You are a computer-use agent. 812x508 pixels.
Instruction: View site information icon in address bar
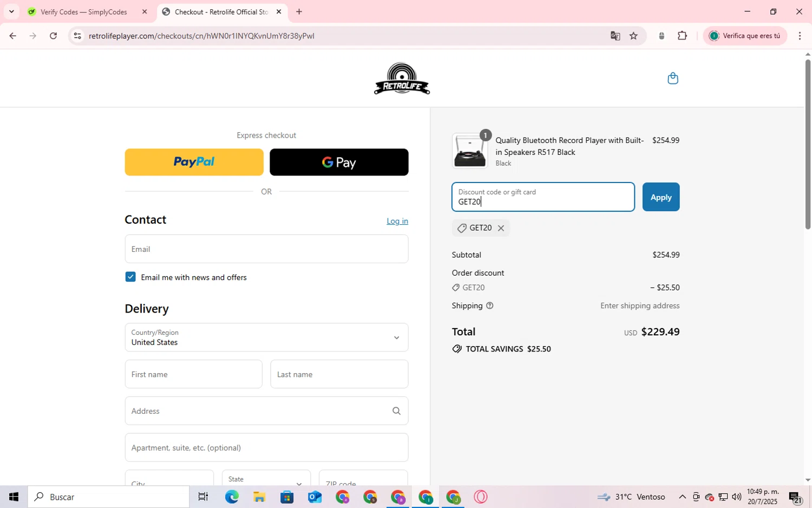point(77,36)
